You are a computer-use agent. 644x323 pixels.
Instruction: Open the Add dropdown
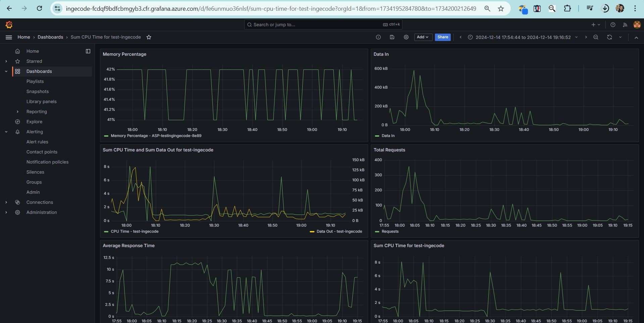point(423,37)
